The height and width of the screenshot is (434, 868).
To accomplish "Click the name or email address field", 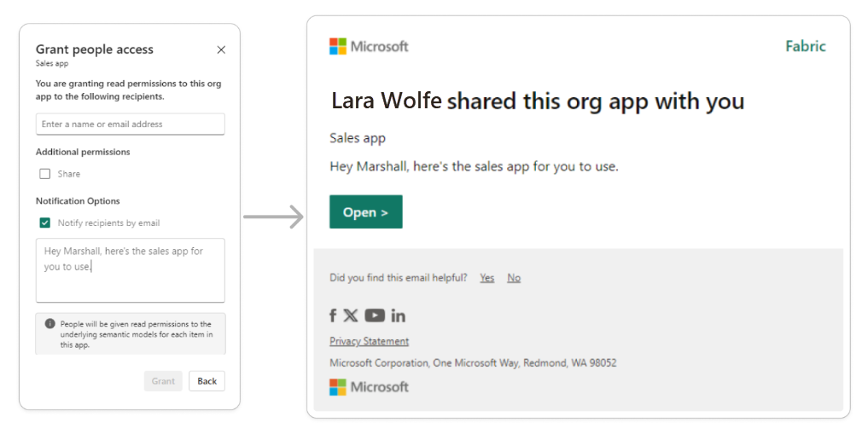I will [130, 124].
